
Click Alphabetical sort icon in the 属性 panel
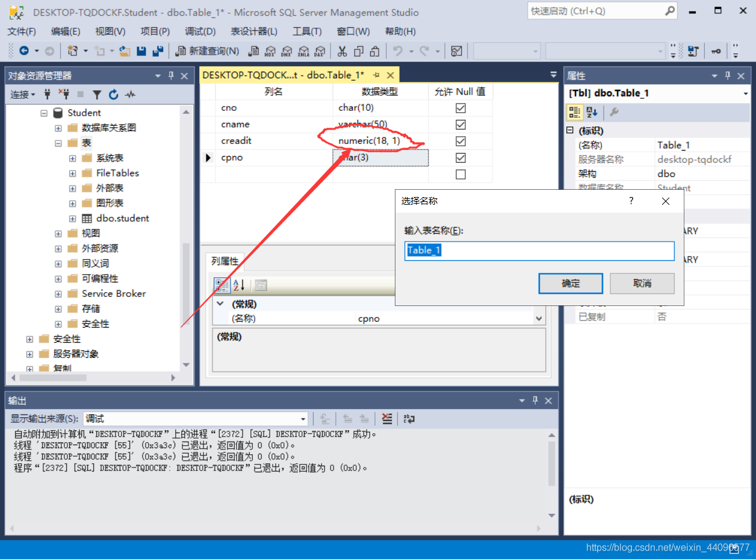pyautogui.click(x=592, y=112)
